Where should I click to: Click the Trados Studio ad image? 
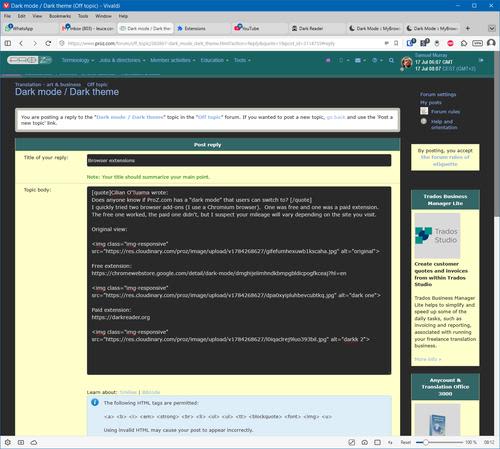coord(437,236)
